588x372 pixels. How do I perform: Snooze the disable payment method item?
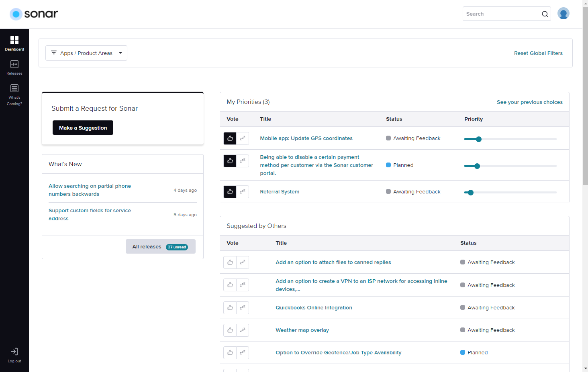coord(243,161)
